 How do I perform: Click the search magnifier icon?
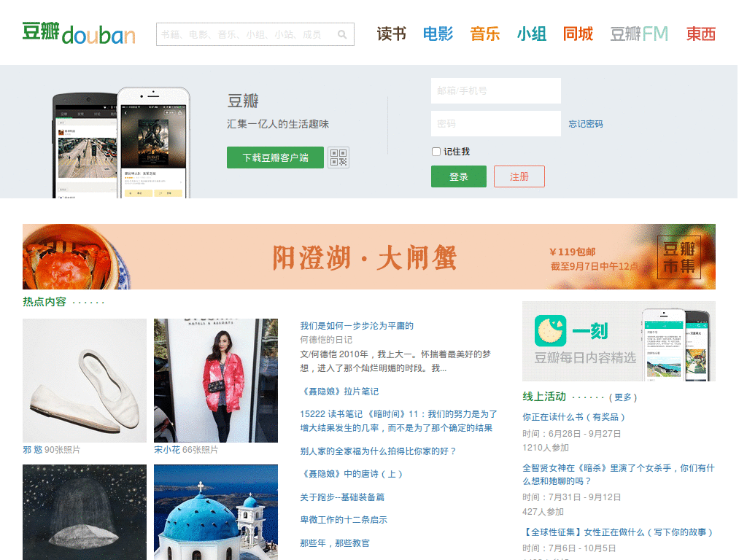342,34
